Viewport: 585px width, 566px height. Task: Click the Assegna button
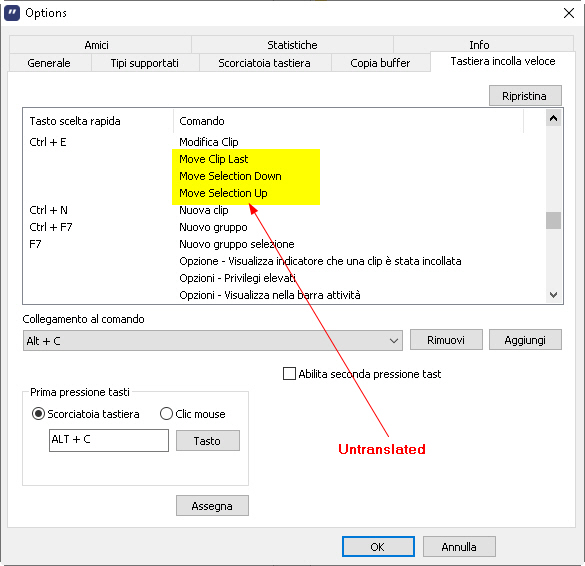212,506
